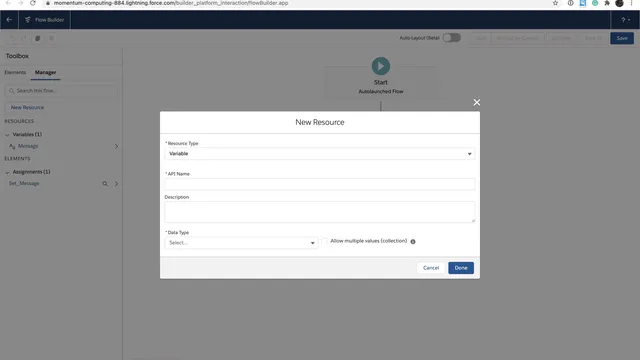Click the back arrow in Flow Builder header
The width and height of the screenshot is (640, 360).
tap(9, 20)
